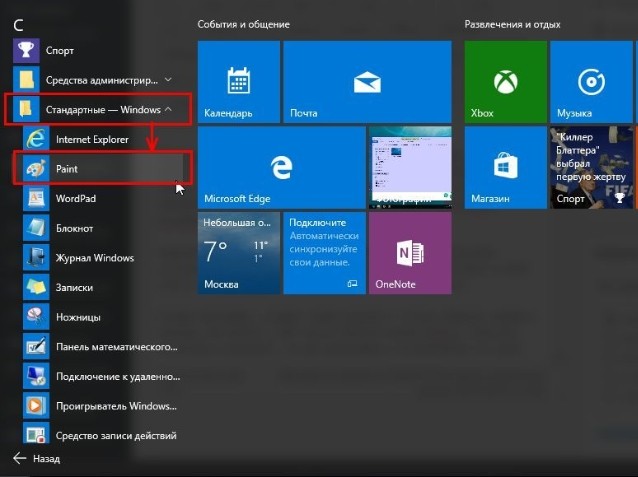Image resolution: width=638 pixels, height=477 pixels.
Task: Click the Развлечения и отдых group title
Action: [x=512, y=24]
